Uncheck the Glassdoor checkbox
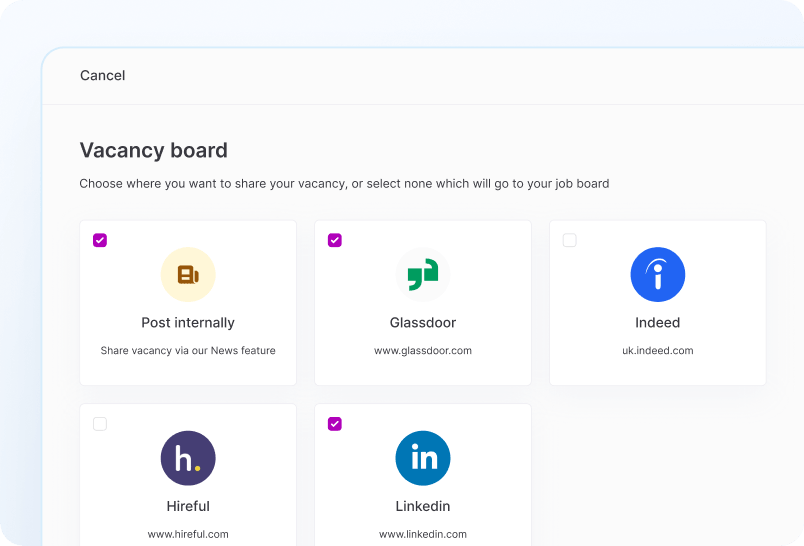The image size is (804, 546). pos(335,240)
